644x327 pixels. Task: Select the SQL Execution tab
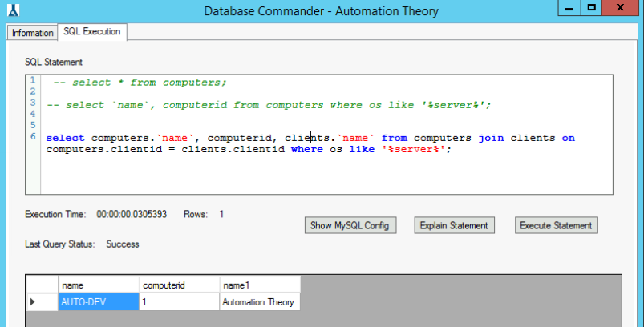point(92,32)
